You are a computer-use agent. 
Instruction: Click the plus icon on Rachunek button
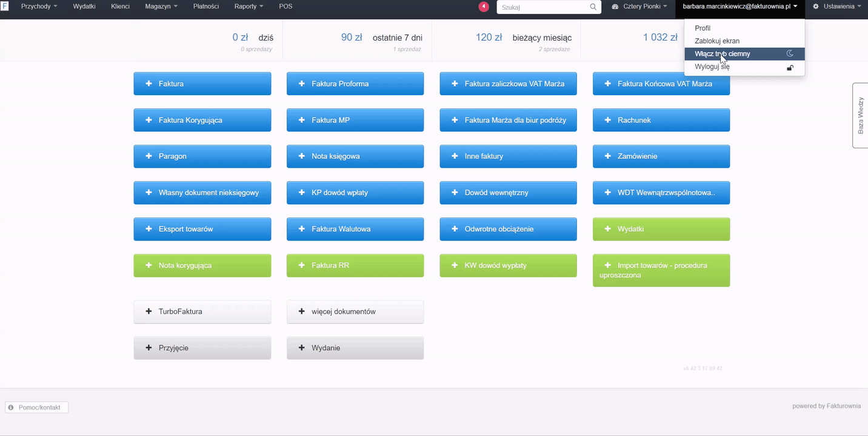pos(608,120)
